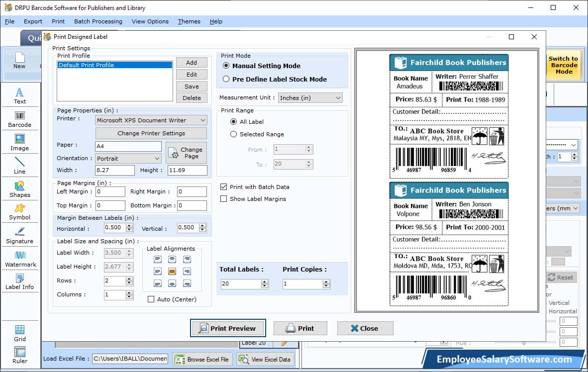Increase the Print Copies value
Image resolution: width=588 pixels, height=372 pixels.
(x=327, y=281)
